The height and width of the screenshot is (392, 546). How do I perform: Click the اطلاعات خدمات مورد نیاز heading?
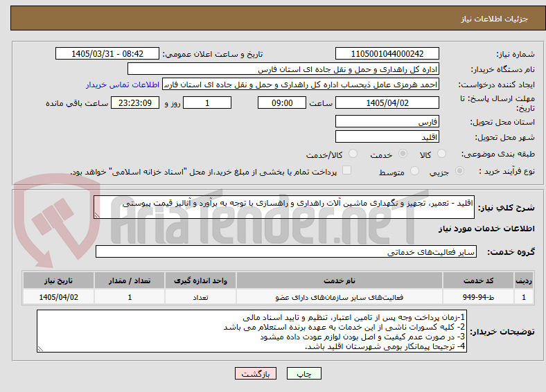click(x=486, y=229)
